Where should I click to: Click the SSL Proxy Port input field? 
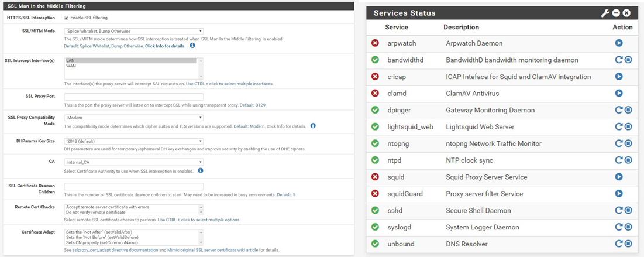(133, 97)
